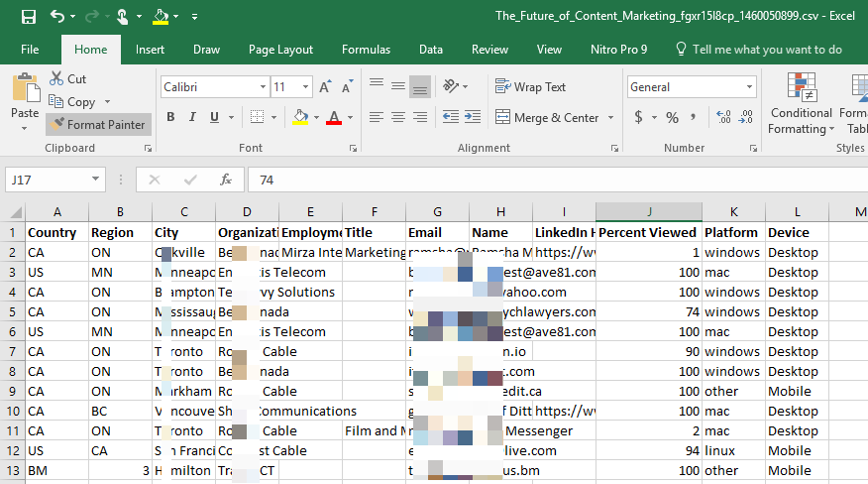This screenshot has height=484, width=868.
Task: Apply yellow fill color to cell
Action: [300, 117]
